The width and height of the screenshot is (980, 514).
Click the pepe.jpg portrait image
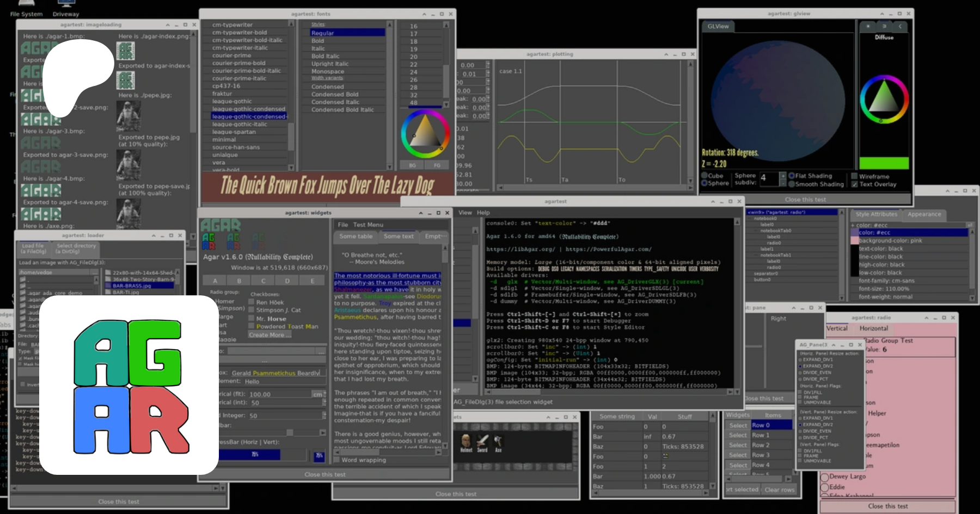click(x=128, y=115)
